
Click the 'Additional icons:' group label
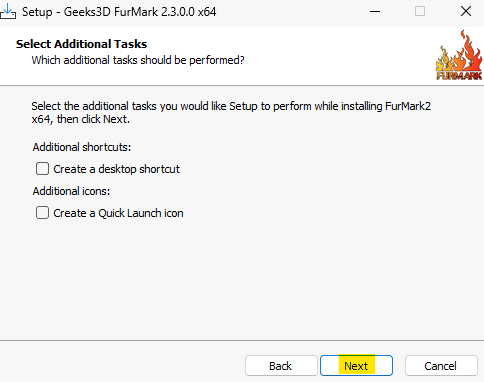coord(71,191)
